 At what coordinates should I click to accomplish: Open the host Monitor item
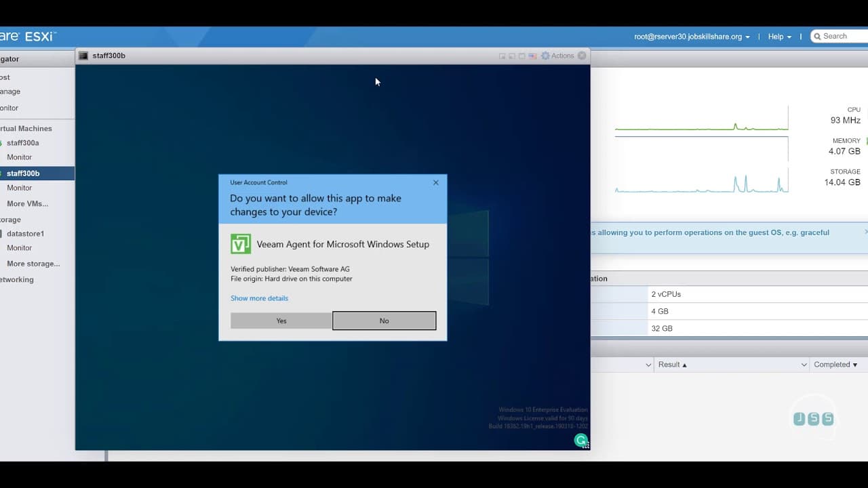pyautogui.click(x=9, y=108)
